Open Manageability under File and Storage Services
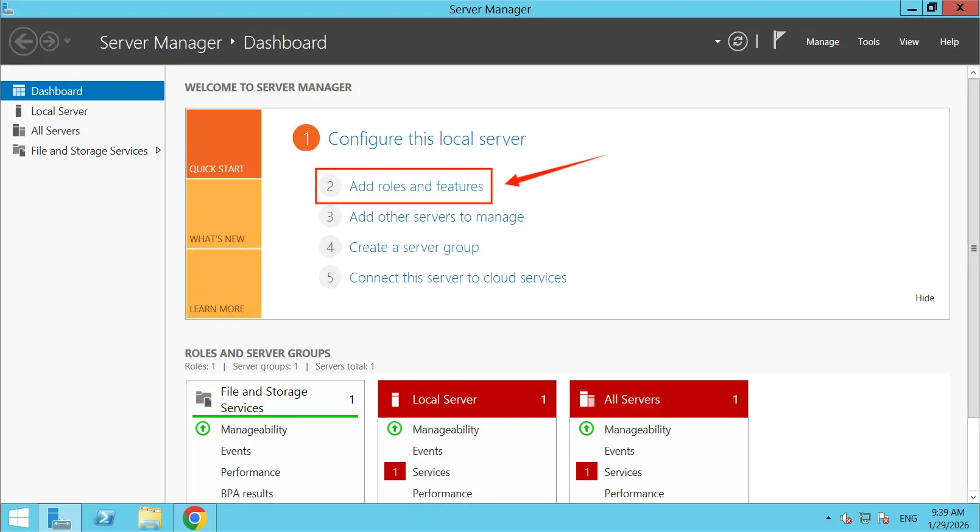 click(254, 430)
